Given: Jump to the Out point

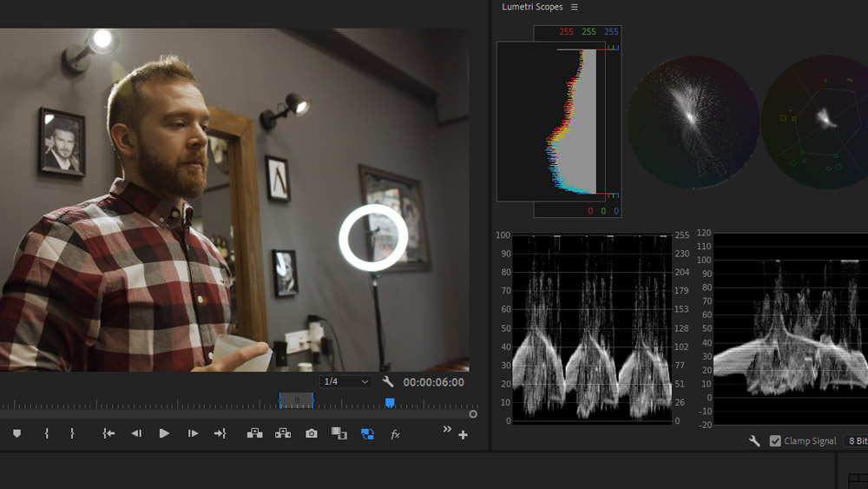Looking at the screenshot, I should tap(220, 433).
